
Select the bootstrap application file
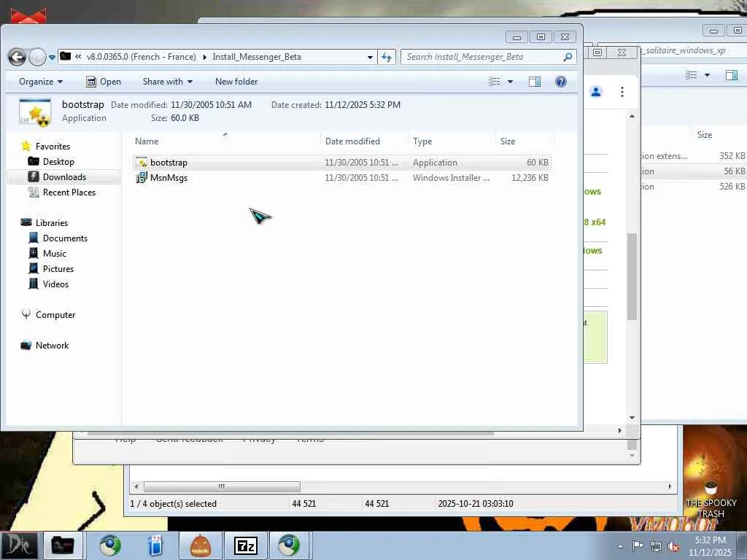tap(341, 163)
